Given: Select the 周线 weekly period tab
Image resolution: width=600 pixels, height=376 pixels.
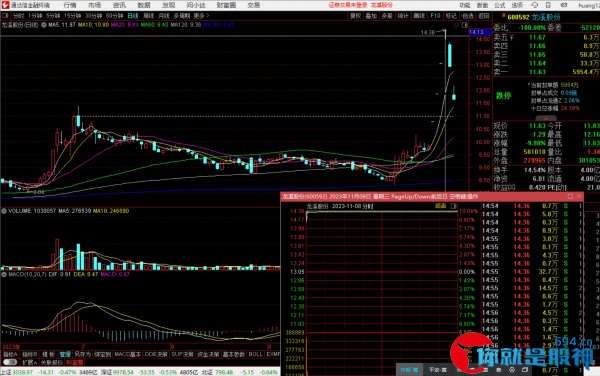Looking at the screenshot, I should 148,16.
